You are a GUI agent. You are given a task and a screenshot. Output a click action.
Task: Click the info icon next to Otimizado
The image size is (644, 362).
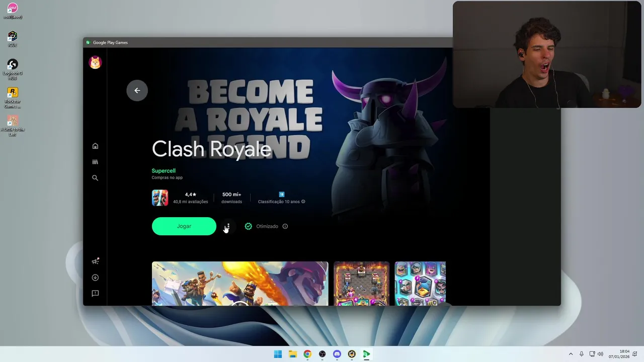(x=285, y=226)
